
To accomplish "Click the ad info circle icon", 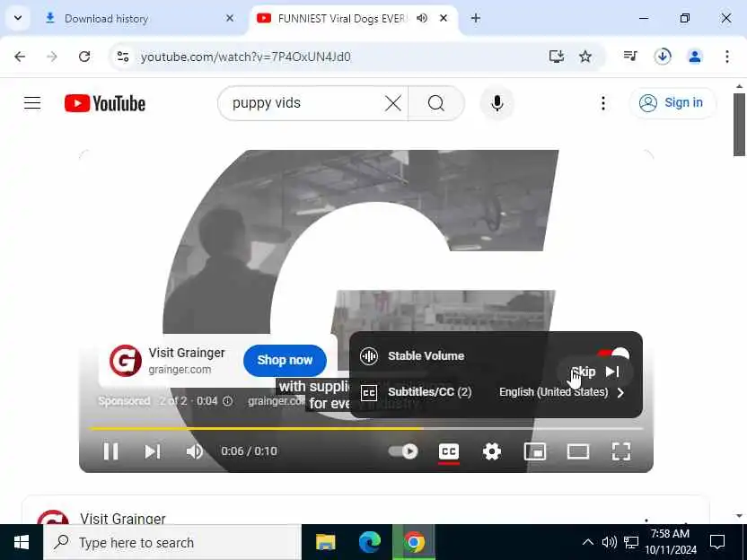I will click(228, 401).
